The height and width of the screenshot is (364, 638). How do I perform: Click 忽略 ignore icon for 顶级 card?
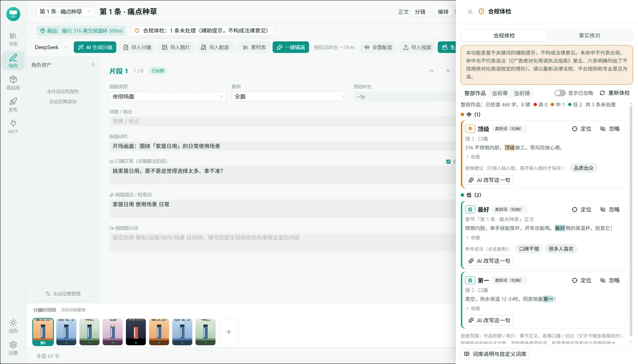click(x=610, y=129)
